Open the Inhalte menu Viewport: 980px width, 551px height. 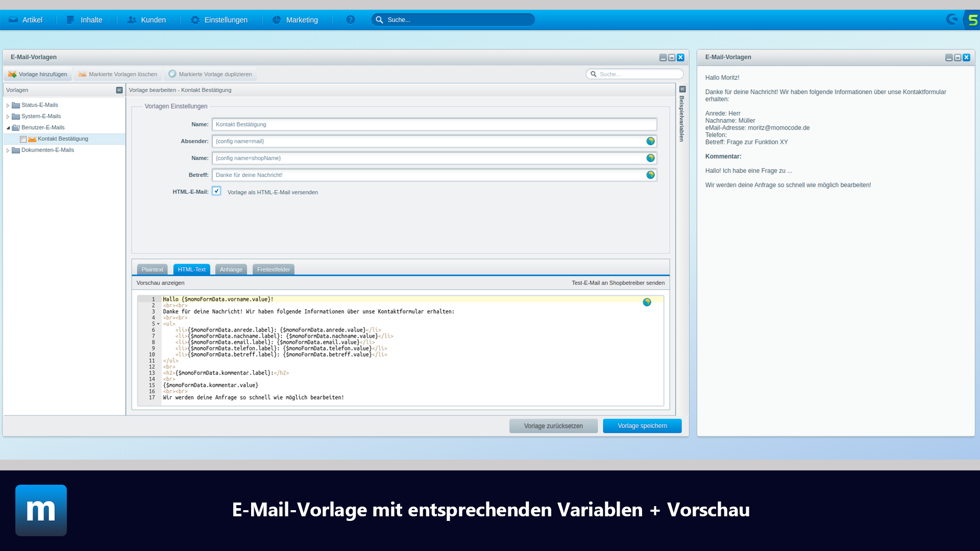(85, 20)
